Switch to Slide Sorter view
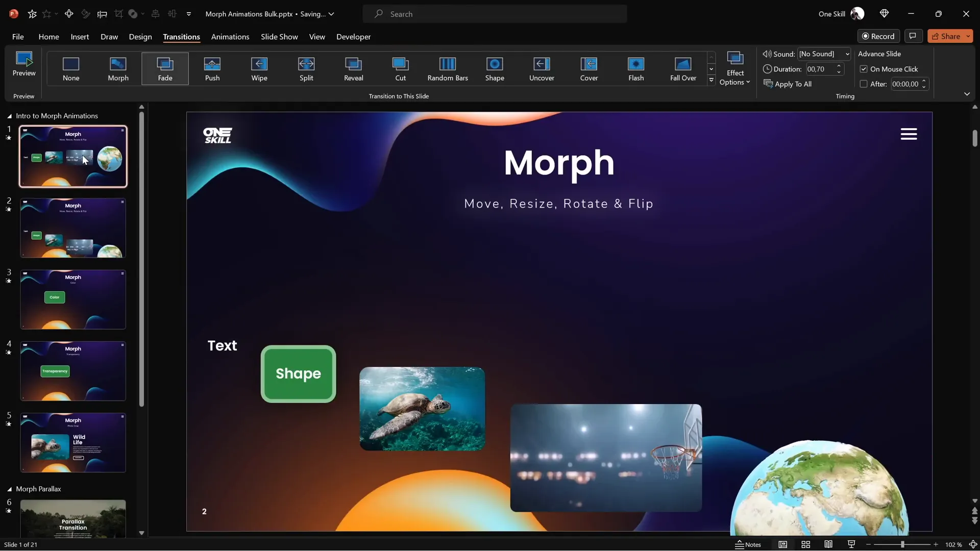Screen dimensions: 980x551 (x=806, y=544)
